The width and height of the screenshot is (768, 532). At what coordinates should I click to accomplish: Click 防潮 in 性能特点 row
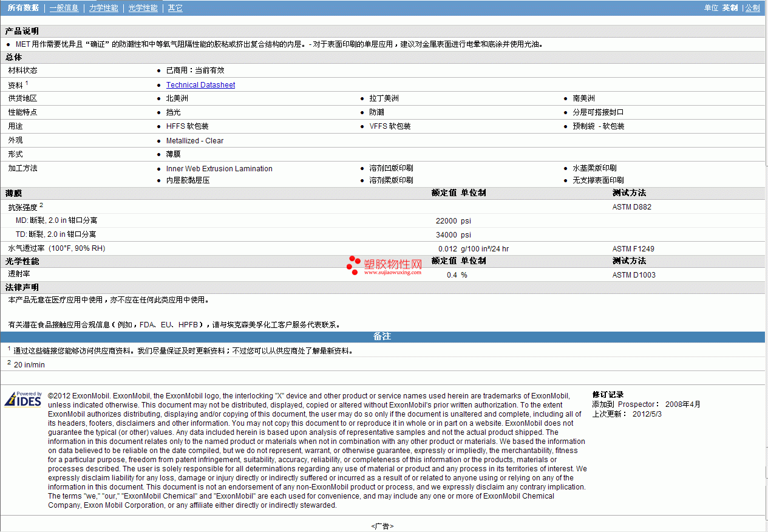377,112
